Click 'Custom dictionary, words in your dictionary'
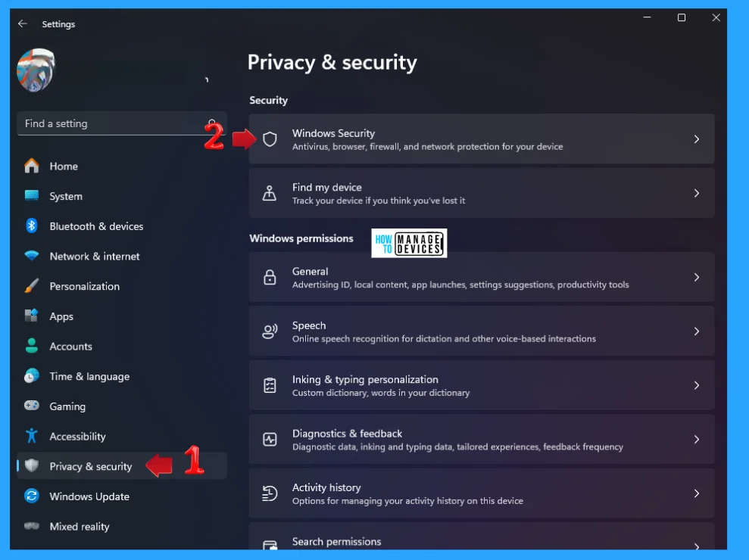The image size is (749, 560). coord(381,393)
